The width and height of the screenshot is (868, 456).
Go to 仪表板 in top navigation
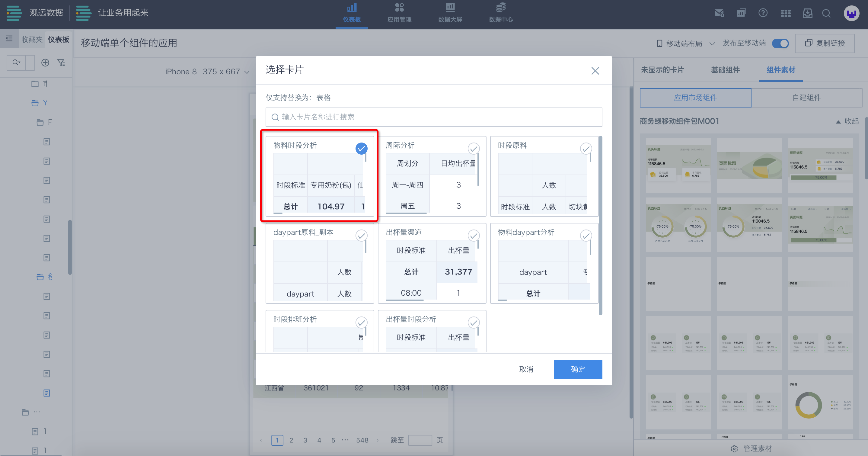[x=352, y=14]
